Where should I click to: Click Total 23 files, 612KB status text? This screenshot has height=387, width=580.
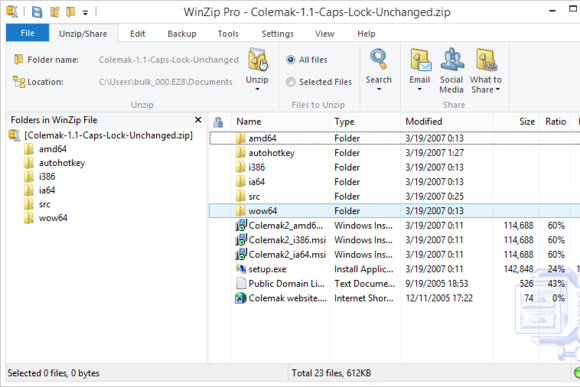tap(331, 373)
